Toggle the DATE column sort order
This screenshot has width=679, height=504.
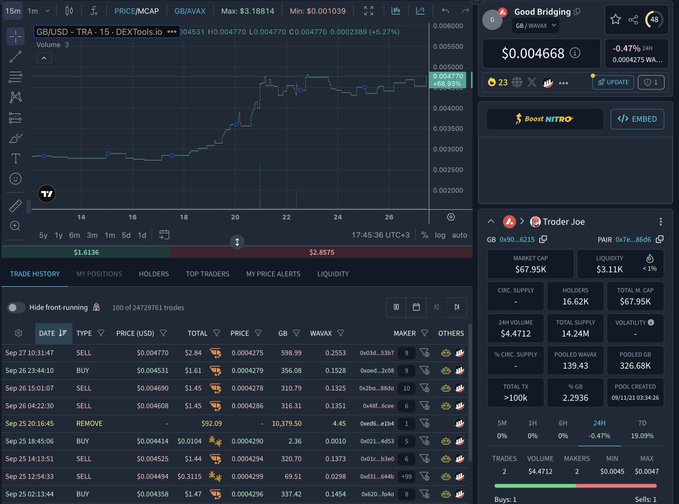[x=53, y=333]
